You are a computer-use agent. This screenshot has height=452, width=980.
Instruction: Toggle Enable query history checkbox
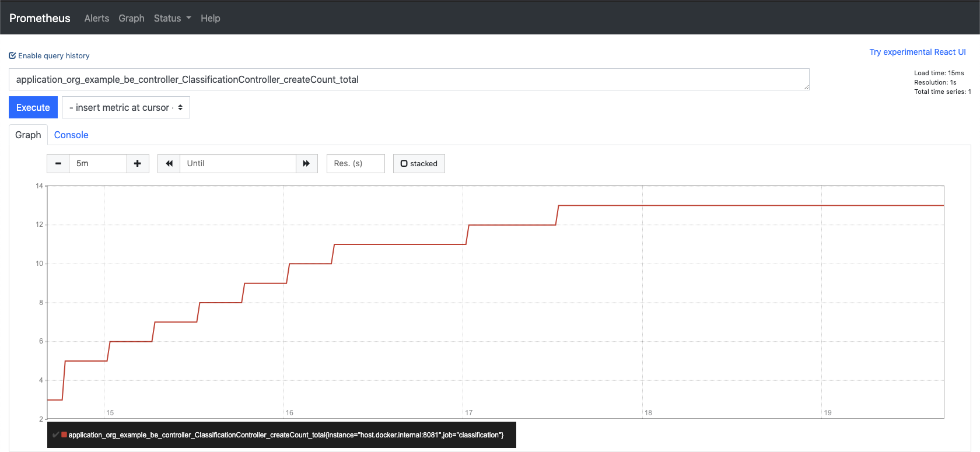[x=12, y=56]
